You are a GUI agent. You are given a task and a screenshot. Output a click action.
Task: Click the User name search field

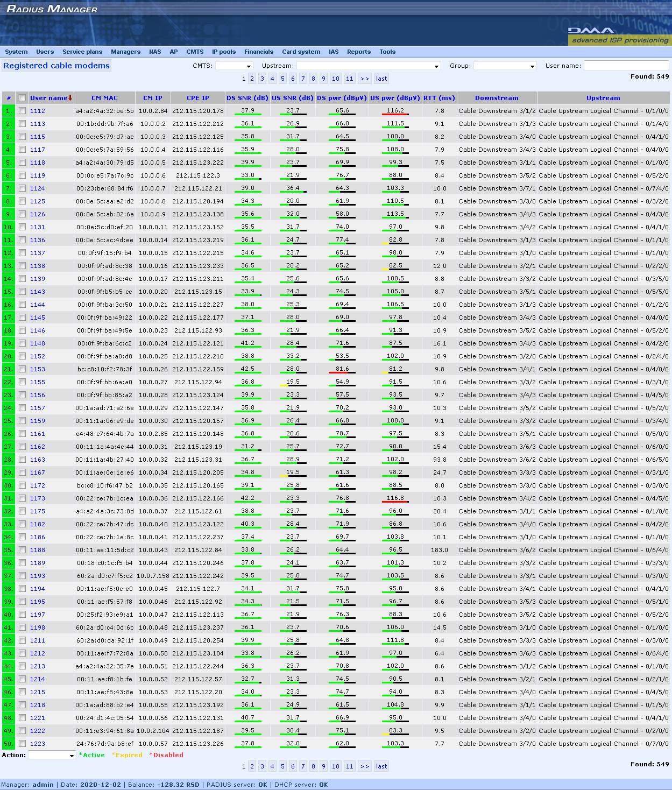point(626,66)
